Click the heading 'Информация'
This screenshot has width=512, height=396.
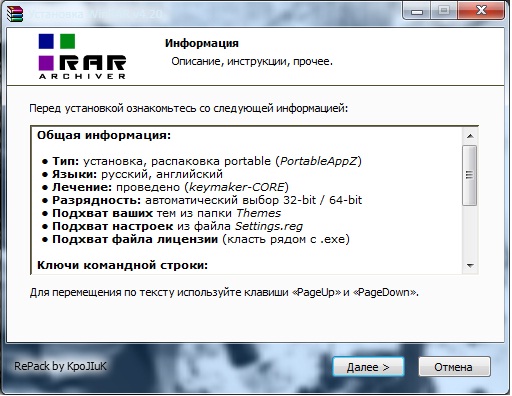pyautogui.click(x=202, y=43)
